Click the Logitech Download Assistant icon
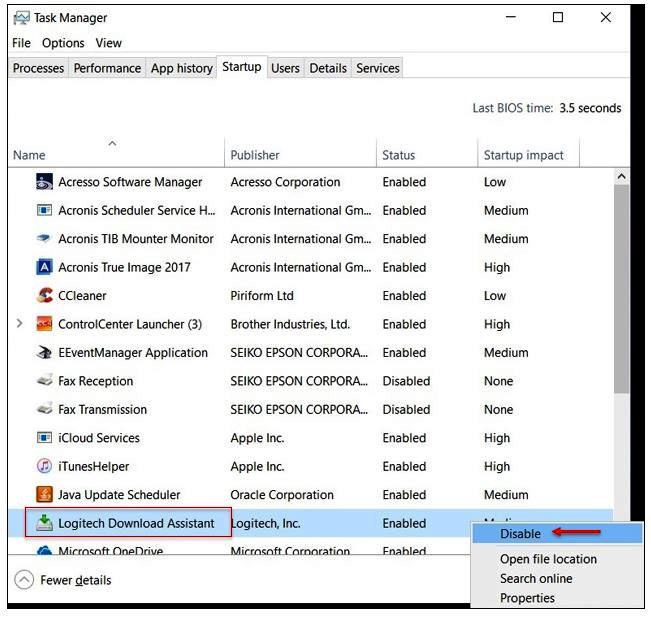This screenshot has width=651, height=617. point(44,523)
